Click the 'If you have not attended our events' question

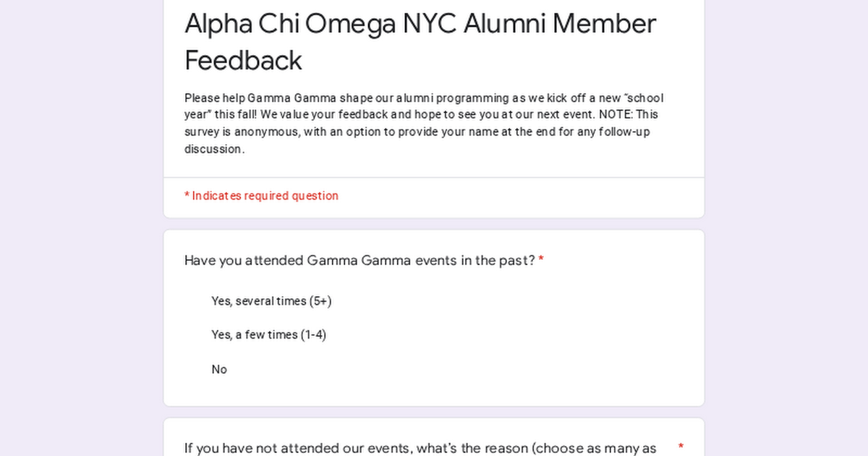(x=420, y=449)
